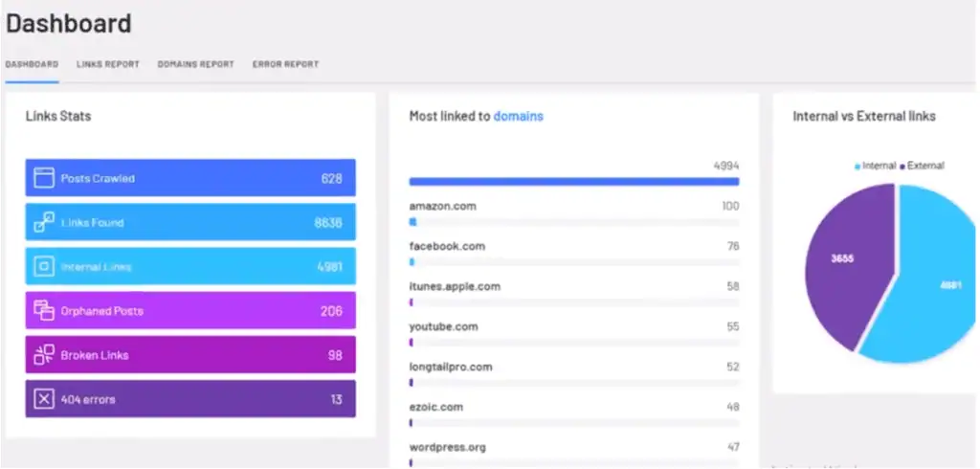Click the Links Found arrows icon
This screenshot has height=469, width=980.
point(44,222)
